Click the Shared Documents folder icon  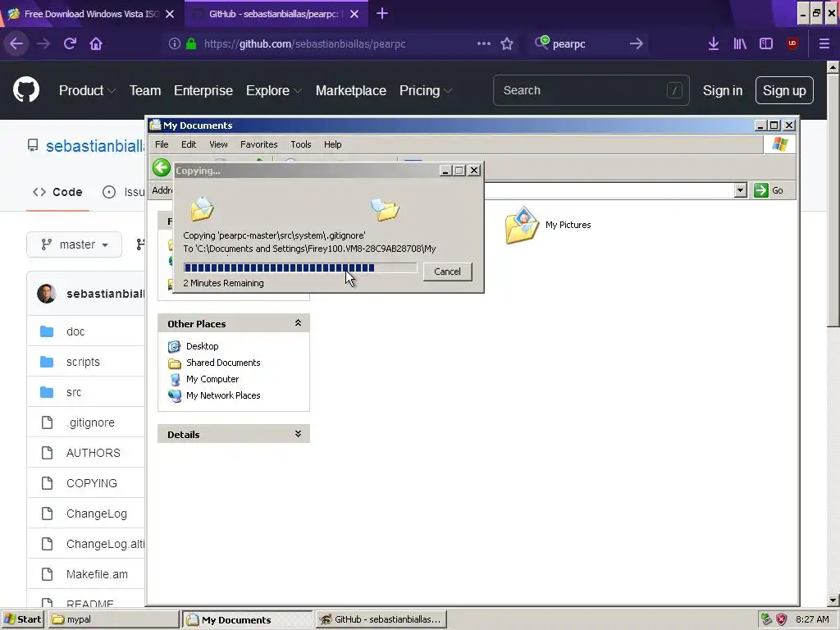coord(174,363)
